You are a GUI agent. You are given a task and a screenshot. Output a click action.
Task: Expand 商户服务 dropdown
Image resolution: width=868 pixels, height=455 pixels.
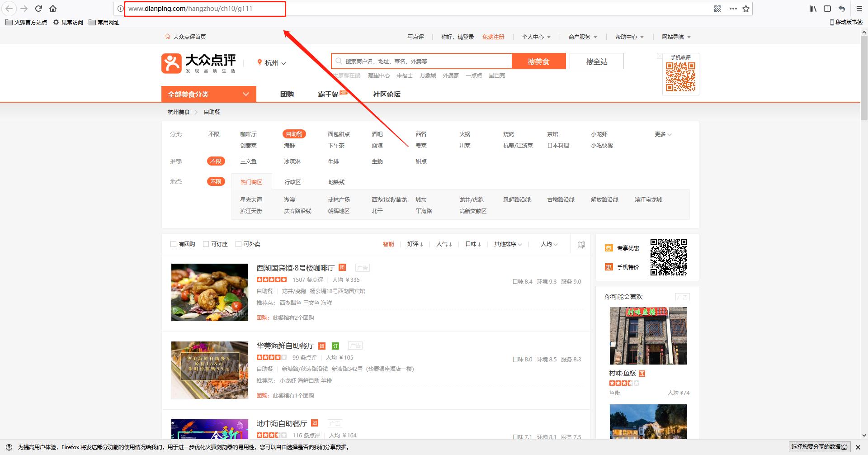583,37
